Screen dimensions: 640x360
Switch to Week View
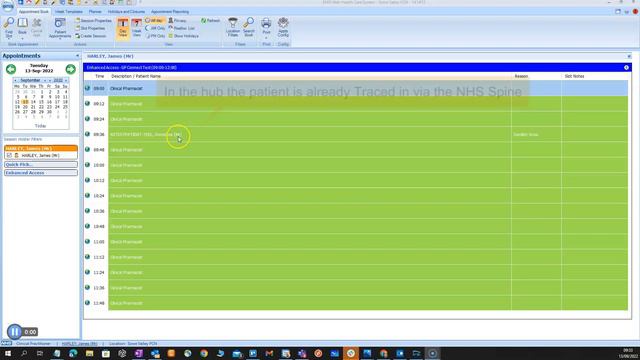tap(137, 28)
